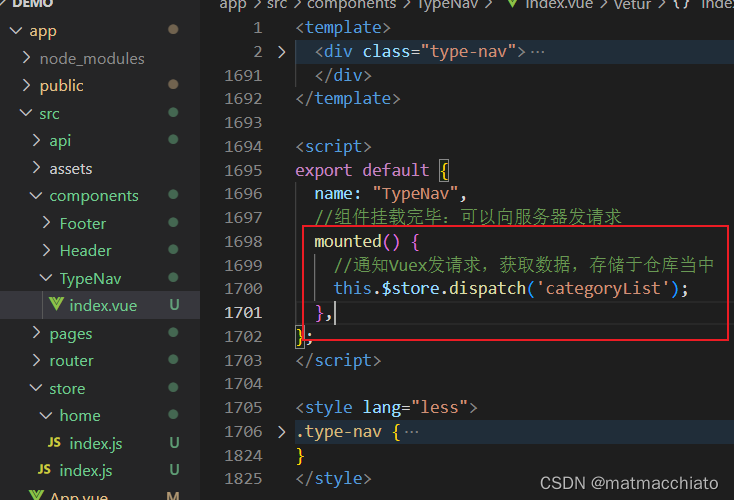The width and height of the screenshot is (734, 500).
Task: Select the TypeNav folder label
Action: (90, 279)
